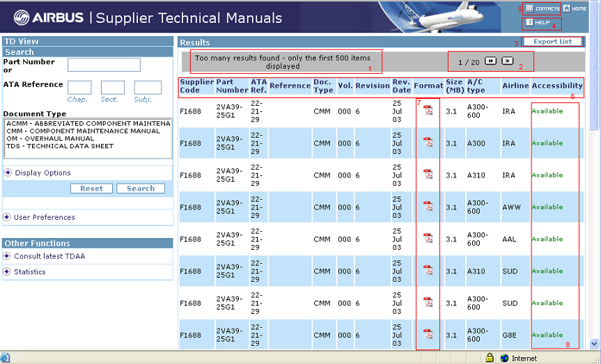This screenshot has height=364, width=601.
Task: Click the 1 / 20 page indicator
Action: click(x=469, y=62)
